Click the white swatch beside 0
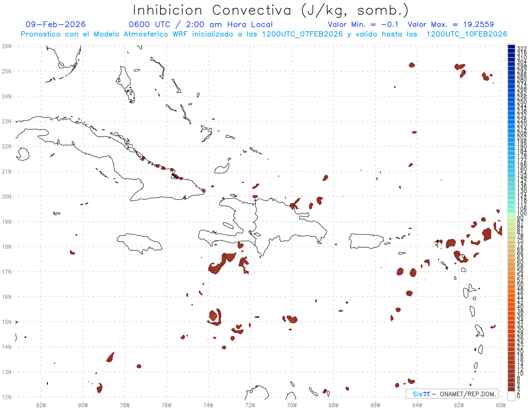This screenshot has height=411, width=532. click(x=512, y=395)
